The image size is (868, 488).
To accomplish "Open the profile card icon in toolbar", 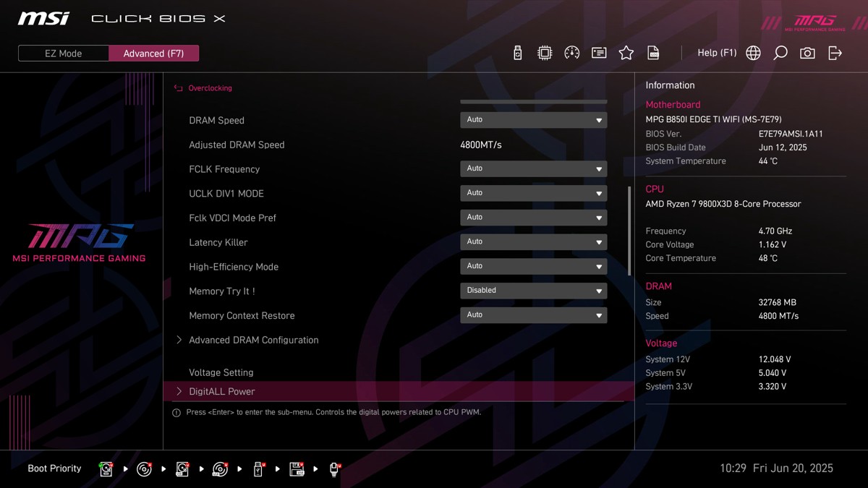I will [599, 53].
